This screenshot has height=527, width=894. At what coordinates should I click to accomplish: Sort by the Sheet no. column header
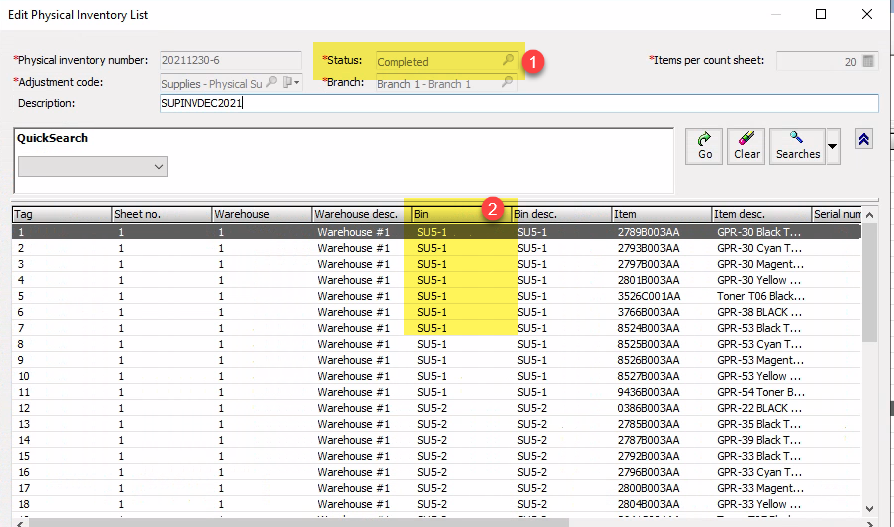(x=161, y=214)
